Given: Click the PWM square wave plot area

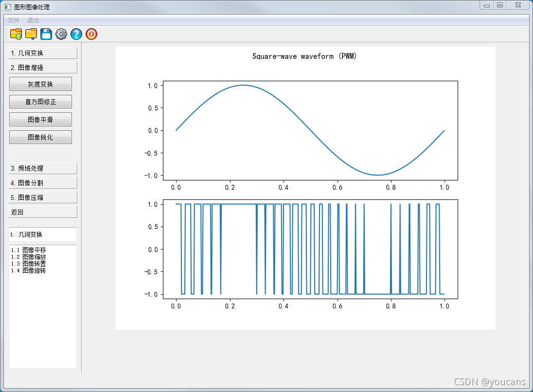Looking at the screenshot, I should point(310,249).
